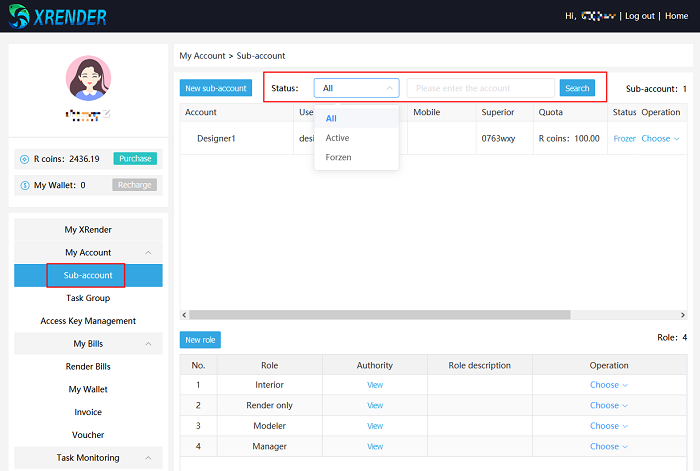Screen dimensions: 700x471
Task: Open Choose dropdown for the Manager role
Action: (608, 446)
